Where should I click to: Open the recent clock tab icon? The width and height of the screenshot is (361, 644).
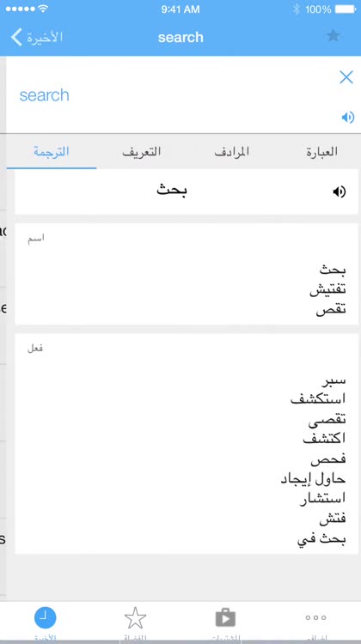(x=46, y=617)
